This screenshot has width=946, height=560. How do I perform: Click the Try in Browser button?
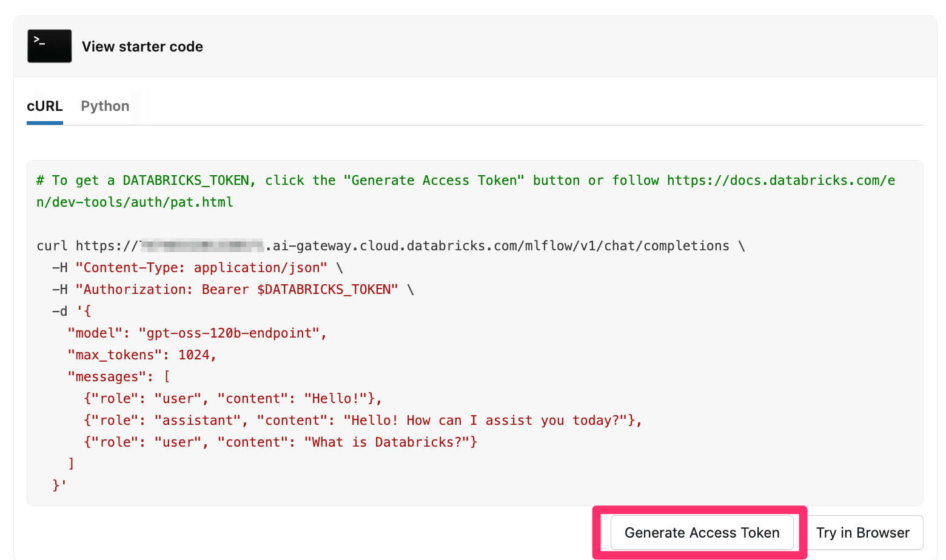click(862, 533)
